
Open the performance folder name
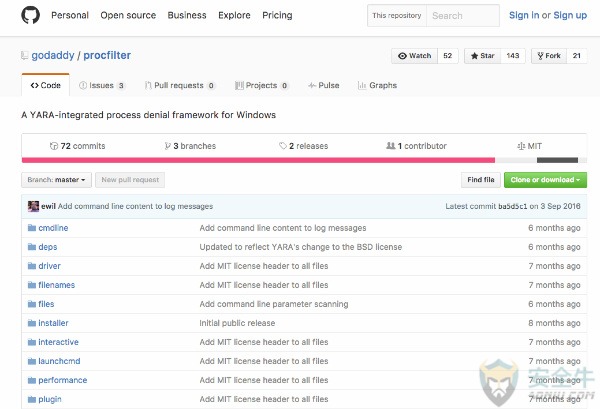[x=63, y=380]
